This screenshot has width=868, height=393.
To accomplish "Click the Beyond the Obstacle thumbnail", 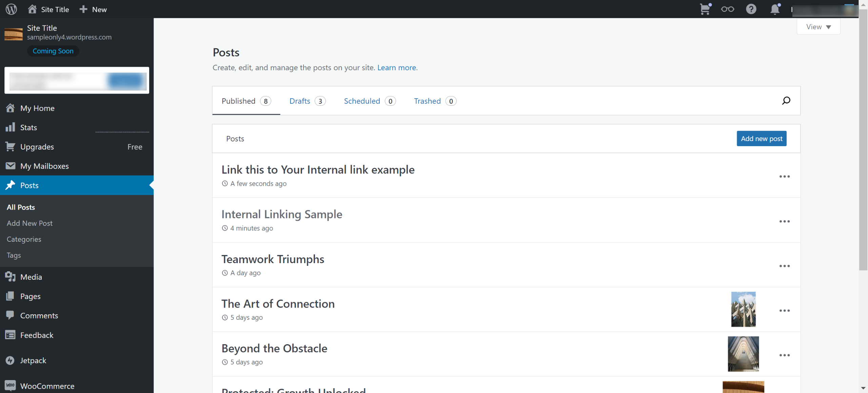I will tap(743, 354).
